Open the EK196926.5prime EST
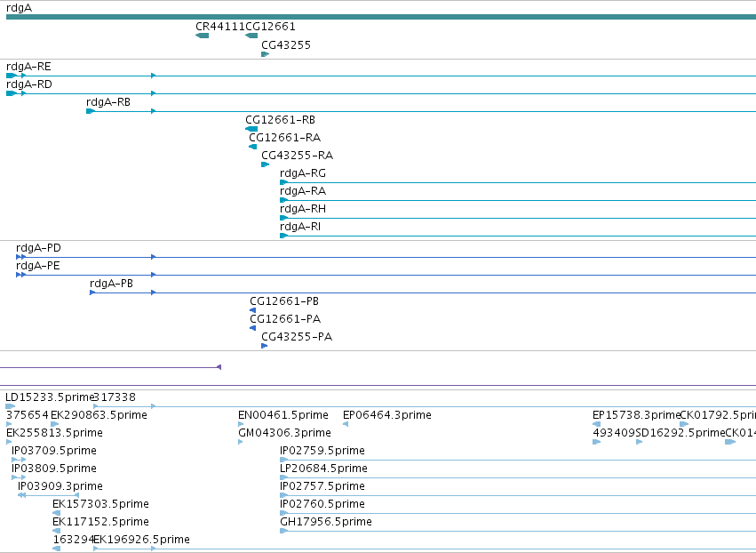Screen dimensions: 756x553 point(425,549)
